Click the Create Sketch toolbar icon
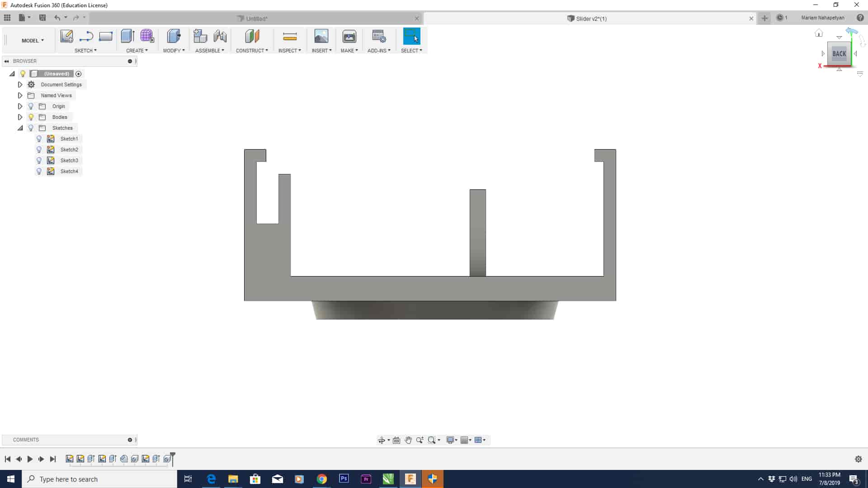Image resolution: width=868 pixels, height=488 pixels. point(66,36)
